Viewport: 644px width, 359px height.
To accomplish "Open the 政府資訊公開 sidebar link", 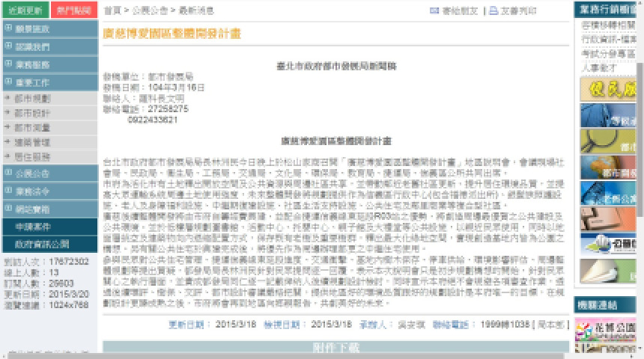I will 41,245.
